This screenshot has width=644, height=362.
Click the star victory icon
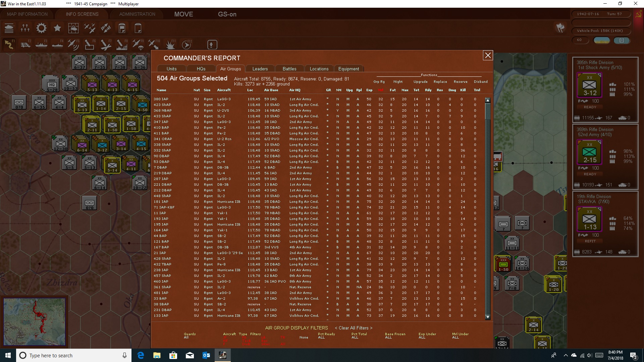(x=57, y=28)
